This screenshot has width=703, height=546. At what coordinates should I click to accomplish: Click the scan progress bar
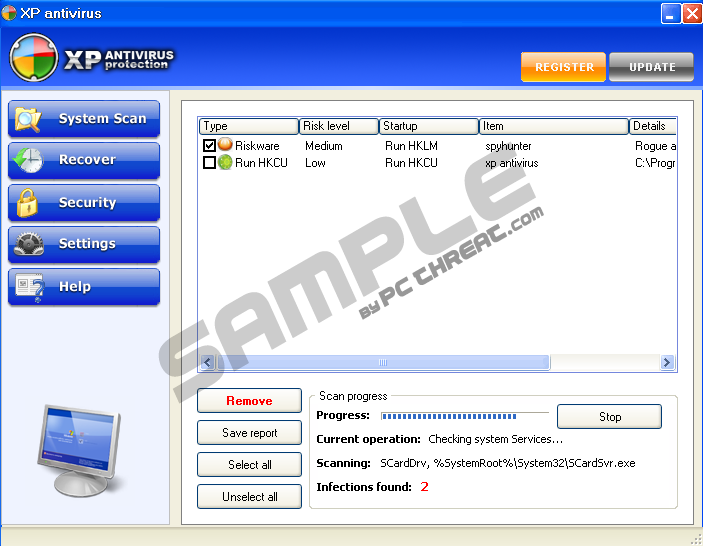point(464,416)
